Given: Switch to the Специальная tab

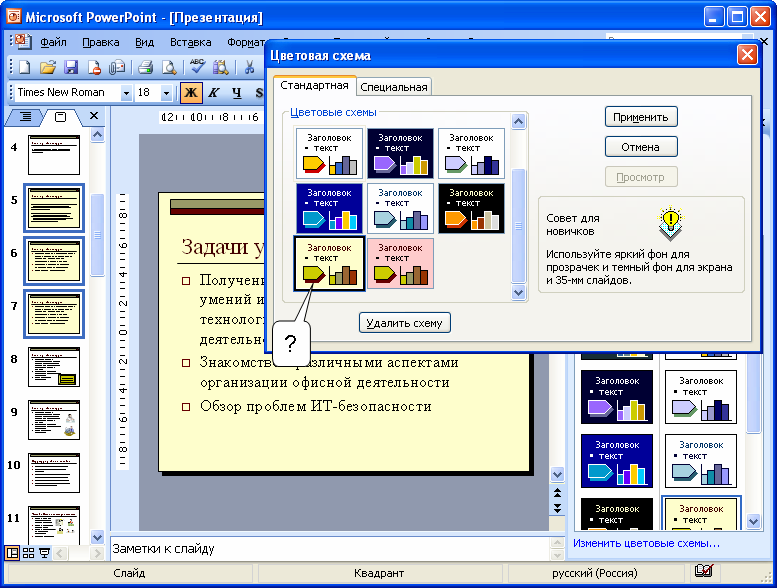Looking at the screenshot, I should point(394,87).
